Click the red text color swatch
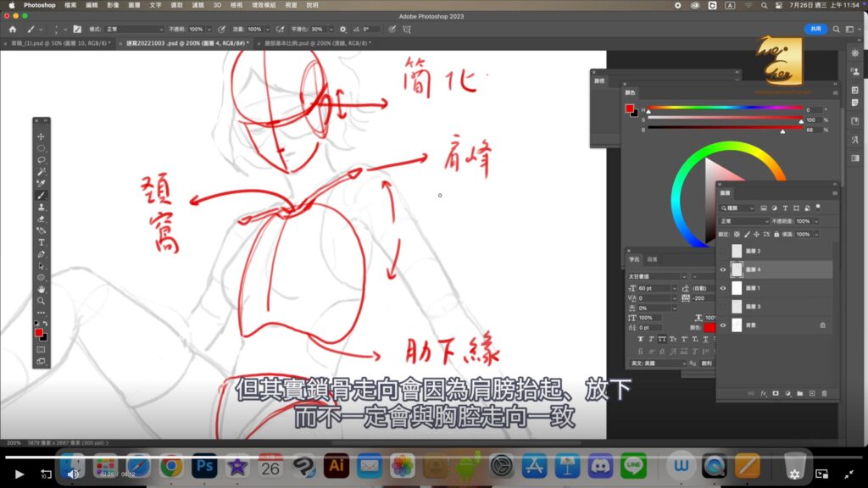Screen dimensions: 868x488 coord(709,327)
